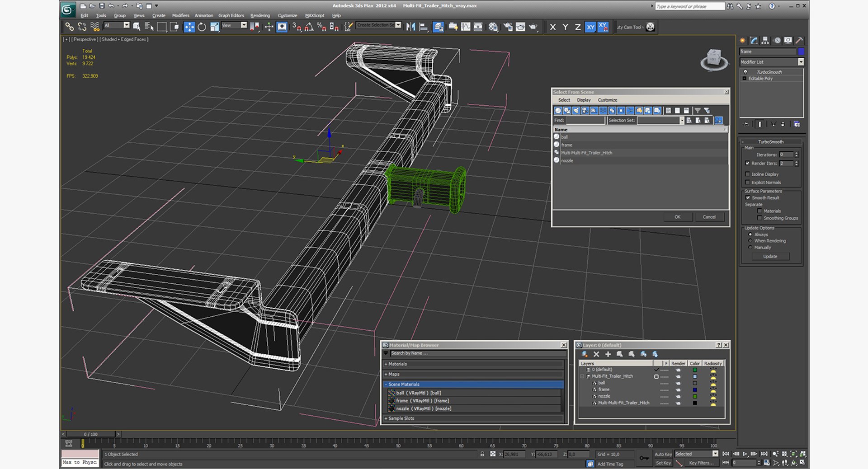Open the Utilities hammer panel tab

(799, 40)
